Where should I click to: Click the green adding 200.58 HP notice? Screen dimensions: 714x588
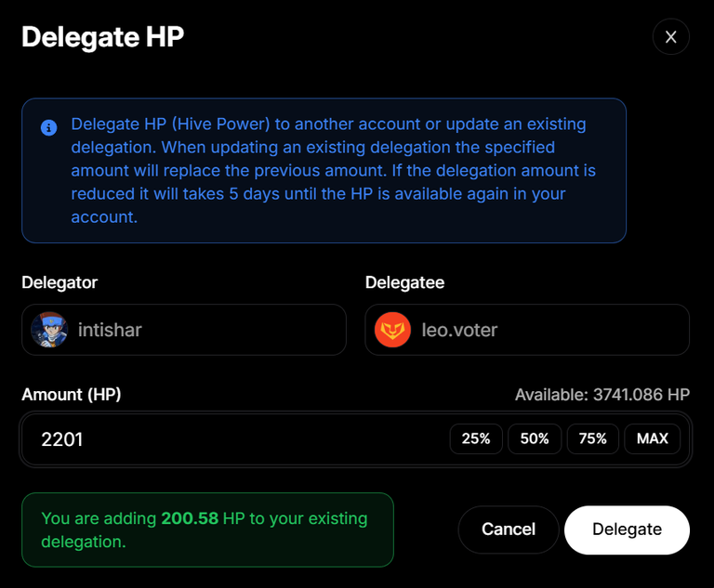point(207,529)
